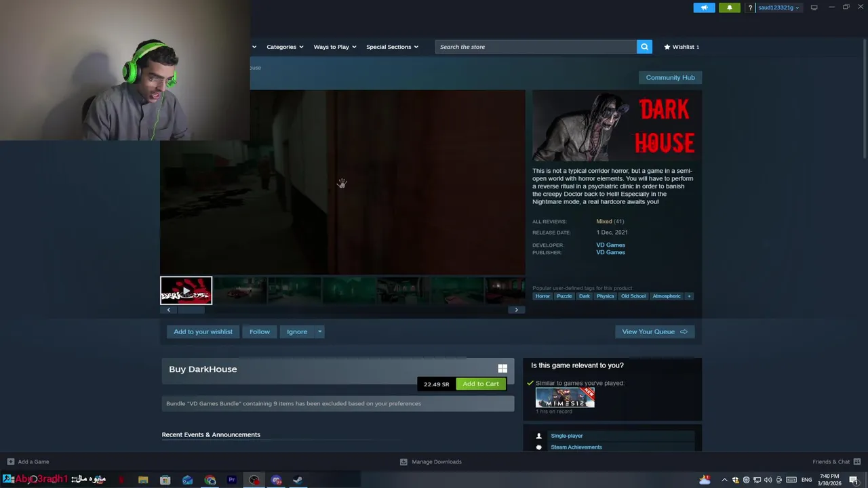Image resolution: width=868 pixels, height=488 pixels.
Task: Click the Atmospheric tag
Action: 667,296
